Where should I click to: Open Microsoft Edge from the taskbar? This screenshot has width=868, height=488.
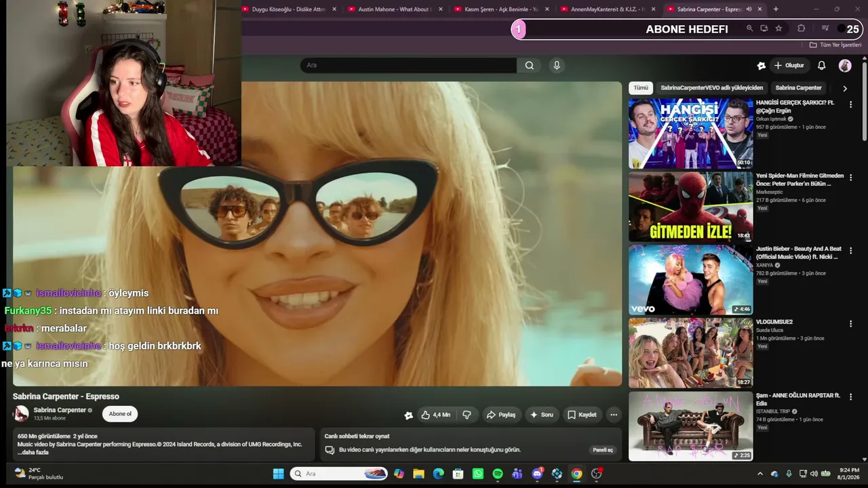pyautogui.click(x=438, y=474)
